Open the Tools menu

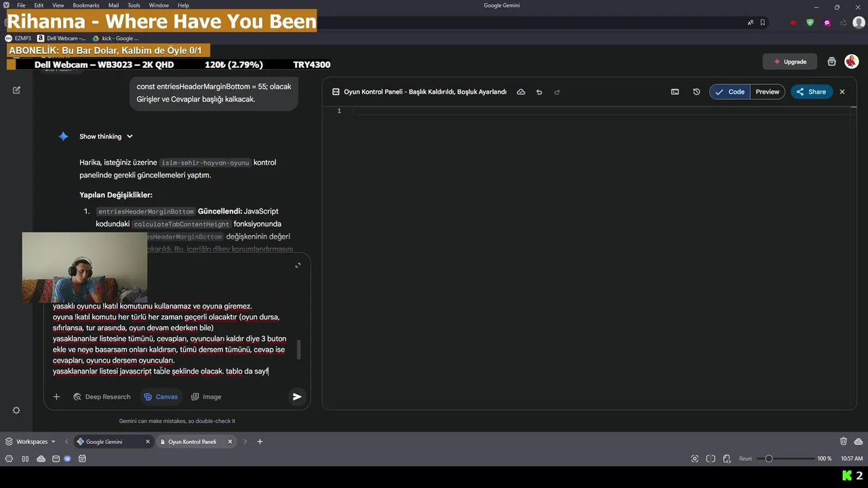pos(134,5)
